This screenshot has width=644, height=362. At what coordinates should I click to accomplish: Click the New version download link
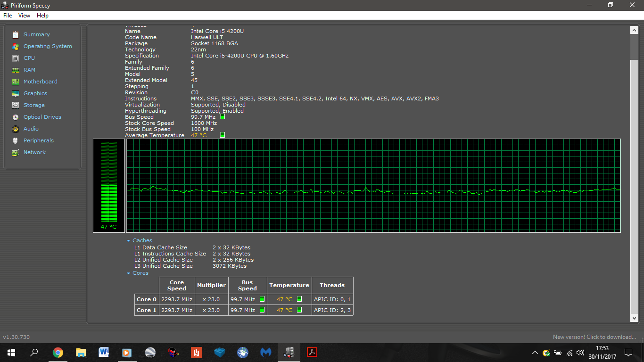pyautogui.click(x=594, y=337)
